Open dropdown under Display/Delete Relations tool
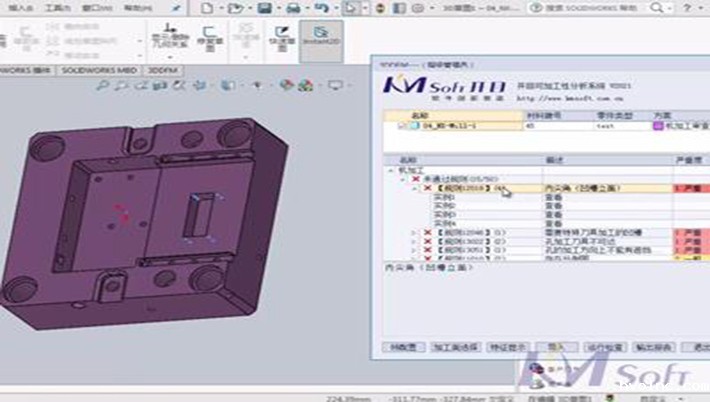 170,57
